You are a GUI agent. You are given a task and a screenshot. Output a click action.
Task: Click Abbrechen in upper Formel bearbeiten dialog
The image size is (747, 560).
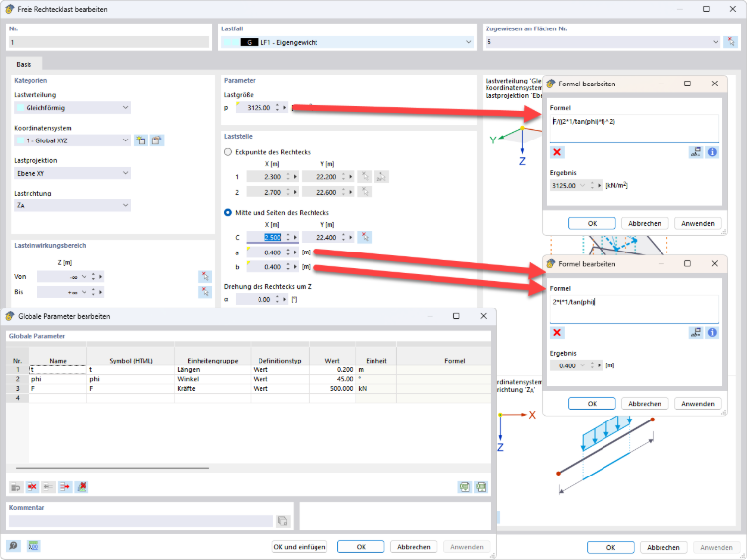click(x=645, y=223)
